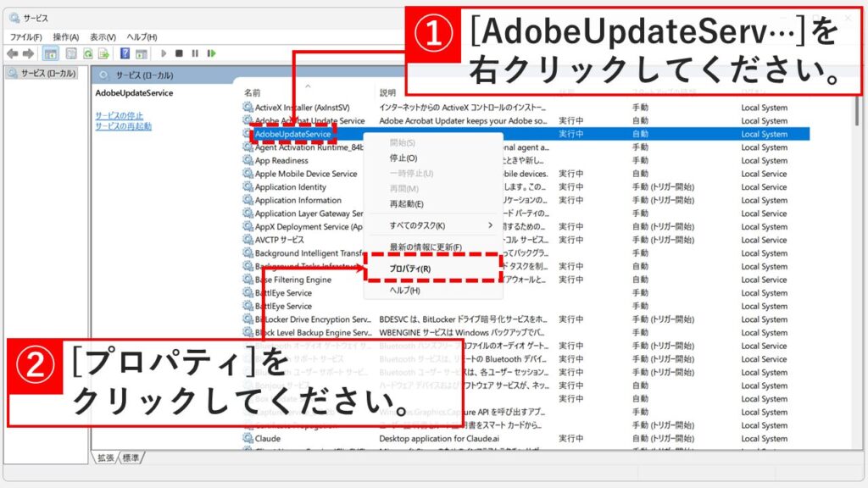Select the Application Information service
Screen dimensions: 868x488
click(298, 200)
